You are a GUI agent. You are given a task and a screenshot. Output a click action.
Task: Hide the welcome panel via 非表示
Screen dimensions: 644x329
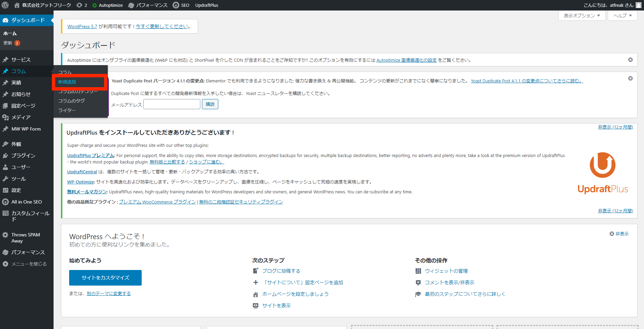coord(619,234)
